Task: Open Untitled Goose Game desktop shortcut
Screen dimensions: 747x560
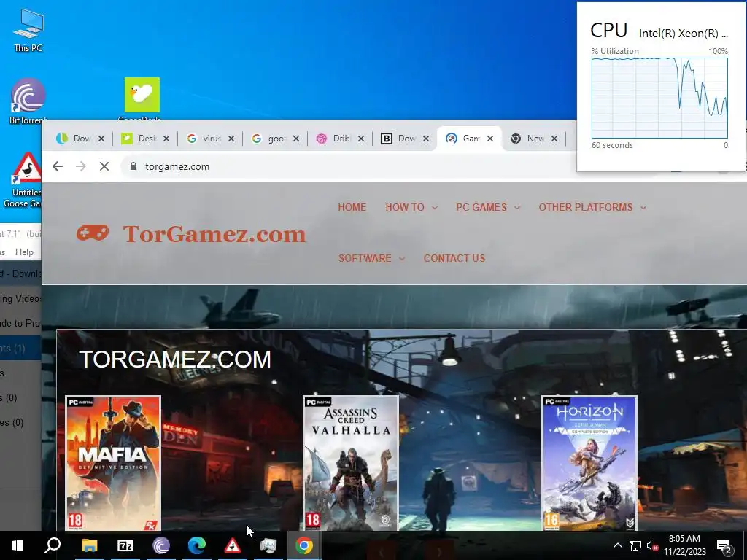Action: 24,180
